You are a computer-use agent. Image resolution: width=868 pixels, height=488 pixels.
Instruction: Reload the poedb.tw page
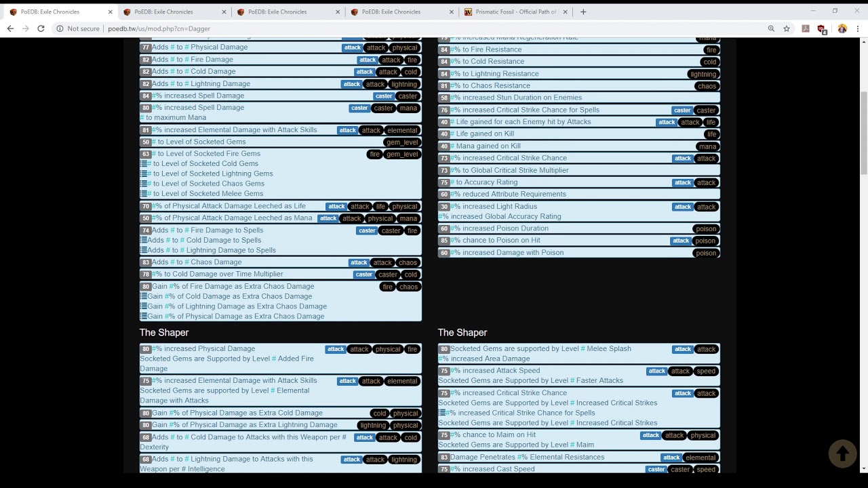(x=41, y=28)
